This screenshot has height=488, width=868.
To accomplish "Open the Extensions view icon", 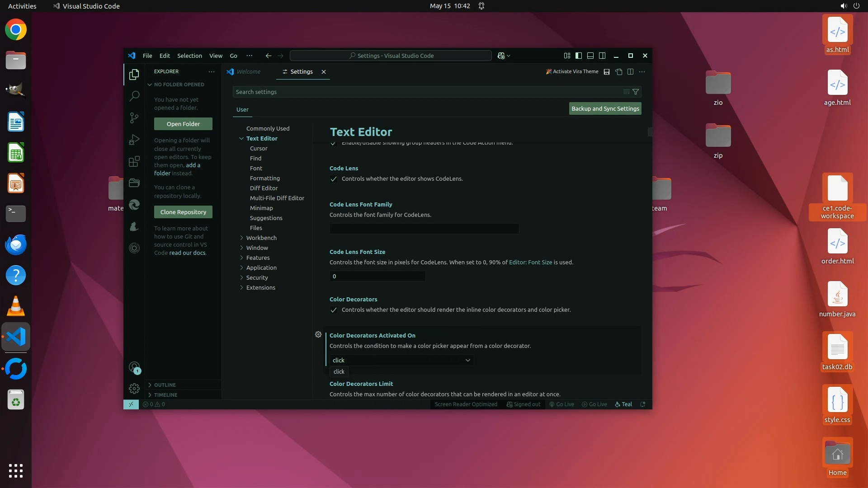I will point(134,162).
